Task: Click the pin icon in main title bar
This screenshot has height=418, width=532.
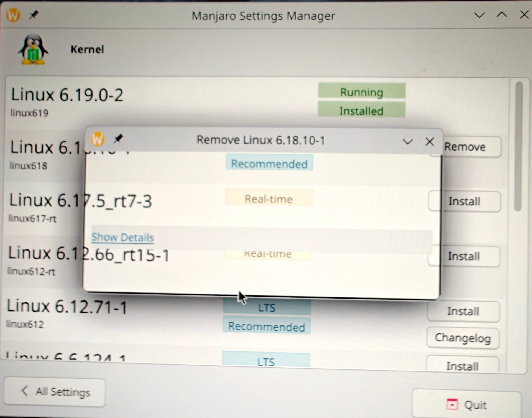Action: [x=34, y=15]
